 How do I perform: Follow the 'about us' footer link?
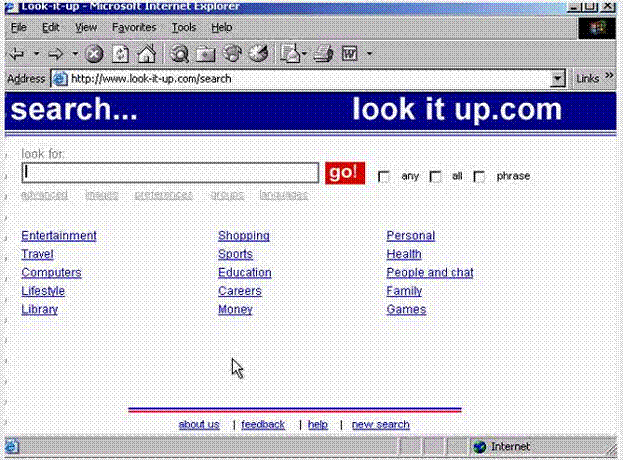[199, 425]
